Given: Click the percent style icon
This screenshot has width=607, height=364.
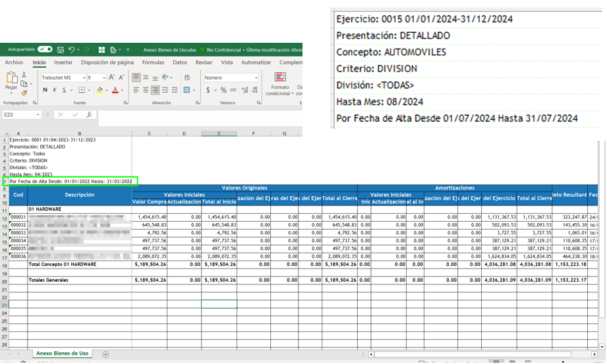Looking at the screenshot, I should (223, 90).
